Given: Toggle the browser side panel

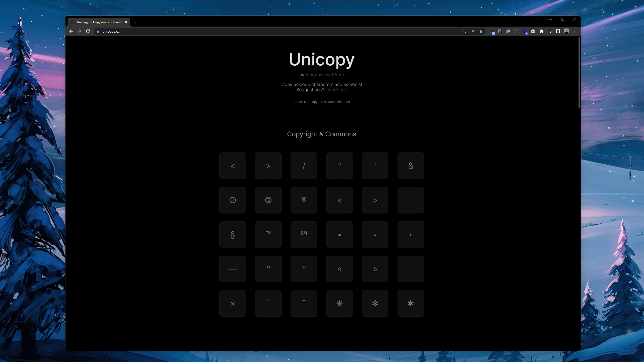Looking at the screenshot, I should tap(558, 31).
